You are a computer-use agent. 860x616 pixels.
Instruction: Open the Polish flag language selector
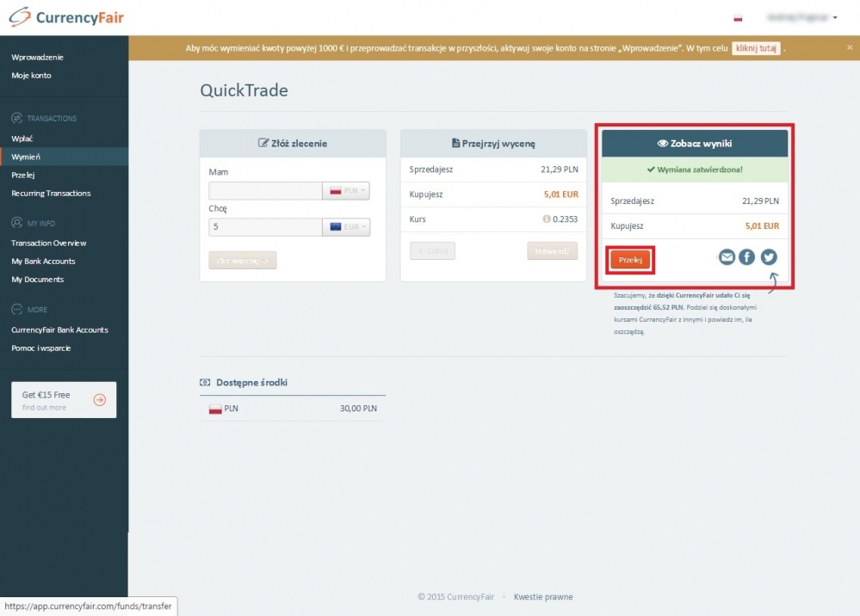pyautogui.click(x=738, y=17)
